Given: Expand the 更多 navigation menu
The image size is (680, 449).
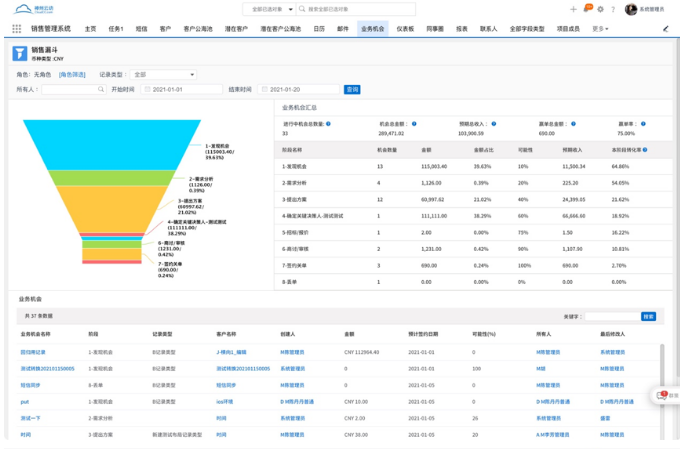Looking at the screenshot, I should 600,29.
